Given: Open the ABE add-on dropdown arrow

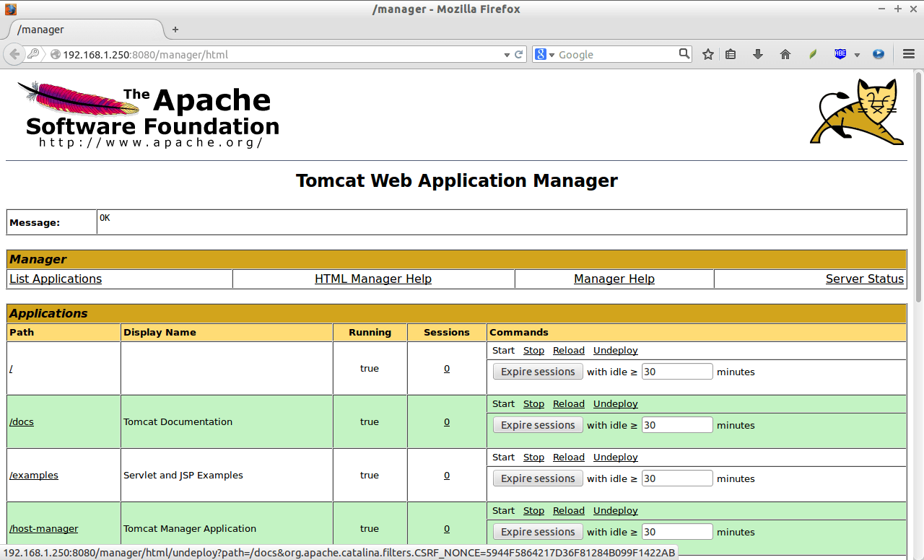Looking at the screenshot, I should point(856,54).
